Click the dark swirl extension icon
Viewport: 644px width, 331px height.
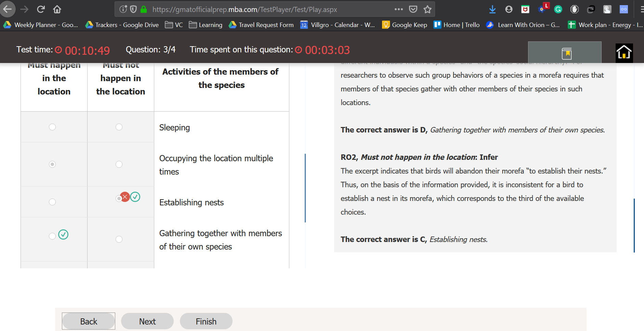591,9
